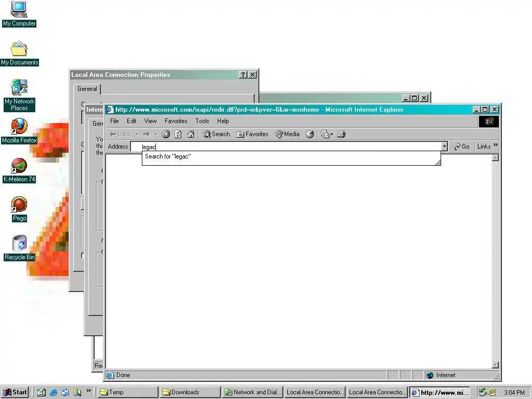Viewport: 532px width, 399px height.
Task: Open the File menu
Action: [x=114, y=121]
